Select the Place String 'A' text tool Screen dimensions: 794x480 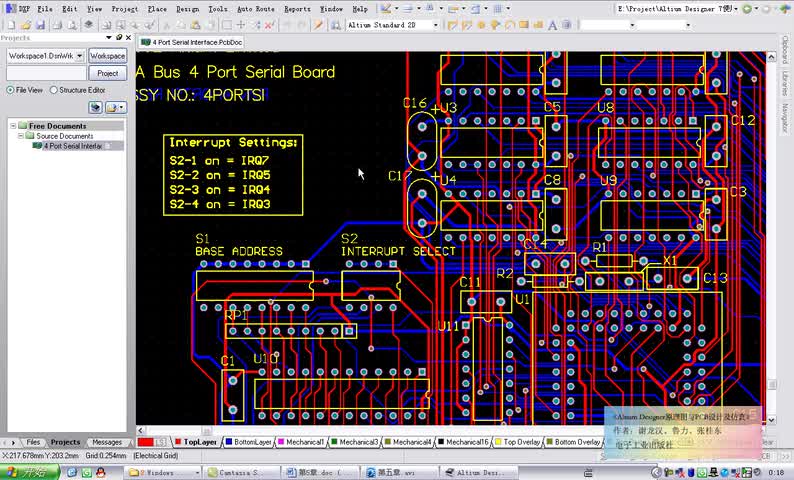coord(552,25)
